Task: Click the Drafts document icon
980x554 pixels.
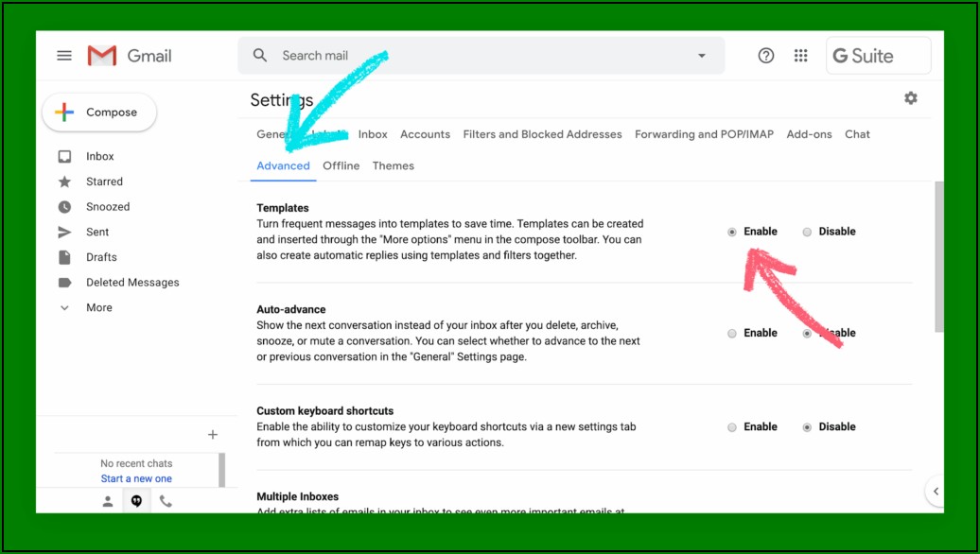Action: (64, 257)
